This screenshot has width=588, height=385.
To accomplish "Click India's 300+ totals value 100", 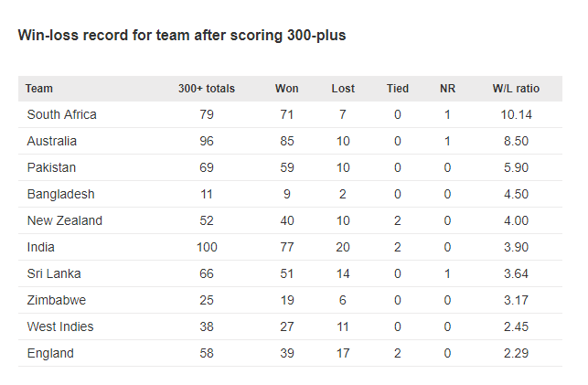I will (x=207, y=248).
